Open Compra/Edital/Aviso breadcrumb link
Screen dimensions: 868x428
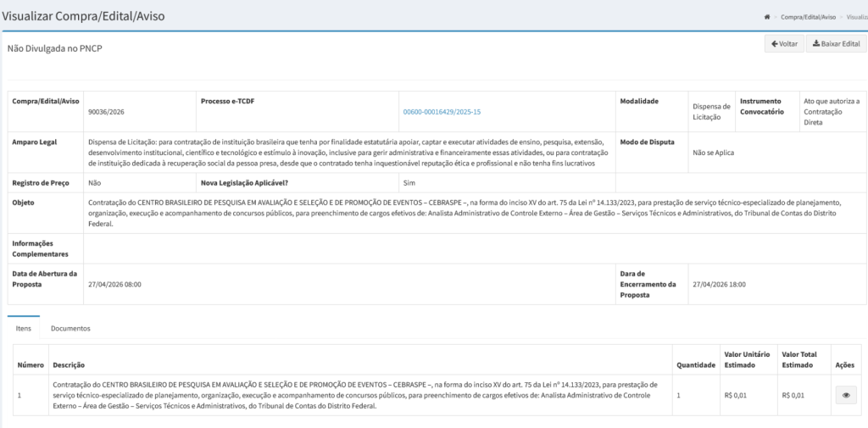tap(808, 17)
